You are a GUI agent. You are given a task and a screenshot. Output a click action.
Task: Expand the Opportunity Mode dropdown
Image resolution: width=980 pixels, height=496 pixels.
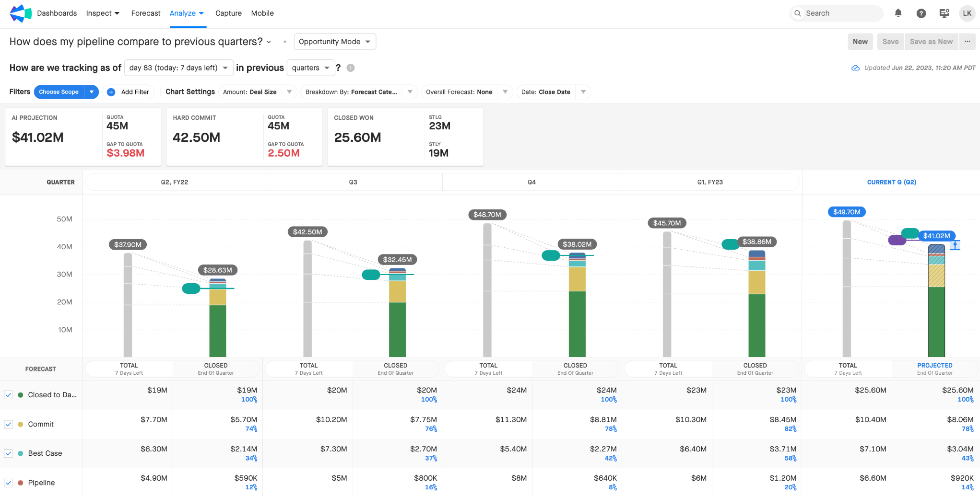334,42
